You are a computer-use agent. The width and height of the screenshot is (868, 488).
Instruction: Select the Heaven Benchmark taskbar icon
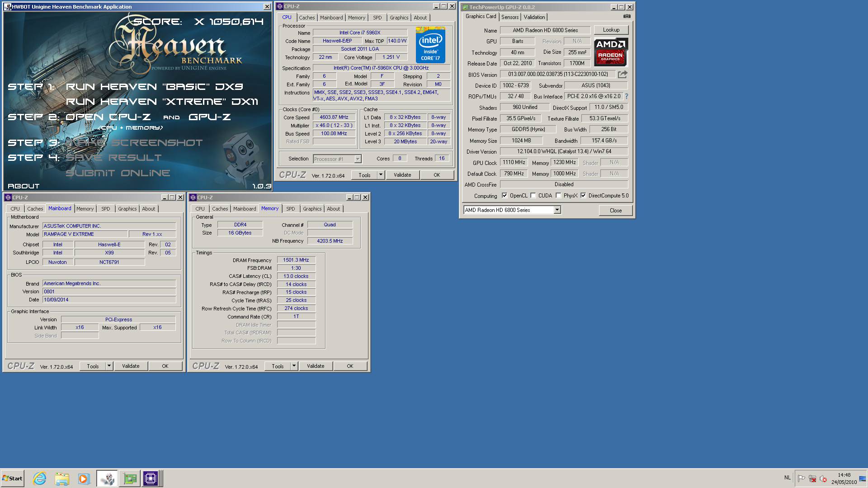point(107,478)
